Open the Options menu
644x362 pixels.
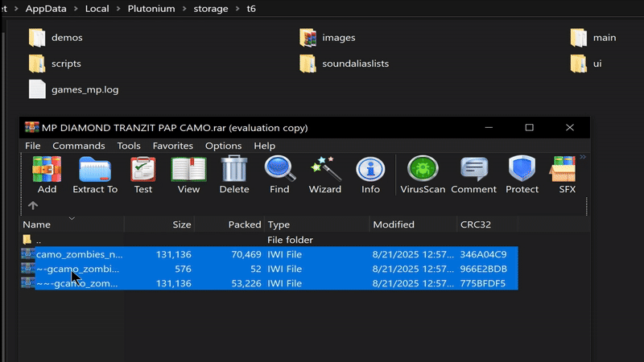(224, 146)
